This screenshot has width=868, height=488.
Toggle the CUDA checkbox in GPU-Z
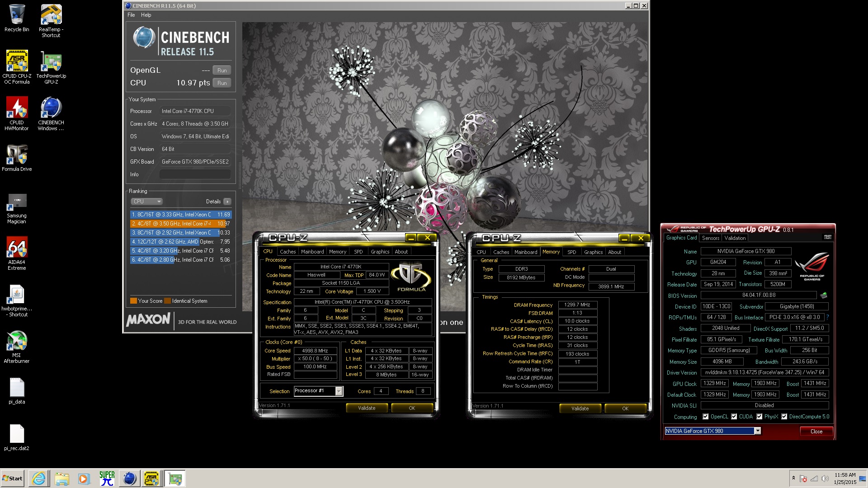(x=734, y=417)
